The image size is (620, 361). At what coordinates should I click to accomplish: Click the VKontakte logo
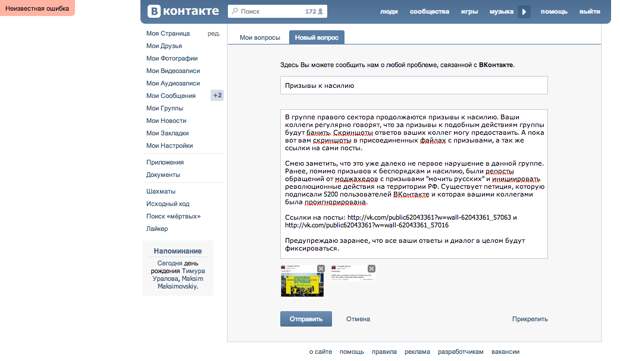pos(183,11)
